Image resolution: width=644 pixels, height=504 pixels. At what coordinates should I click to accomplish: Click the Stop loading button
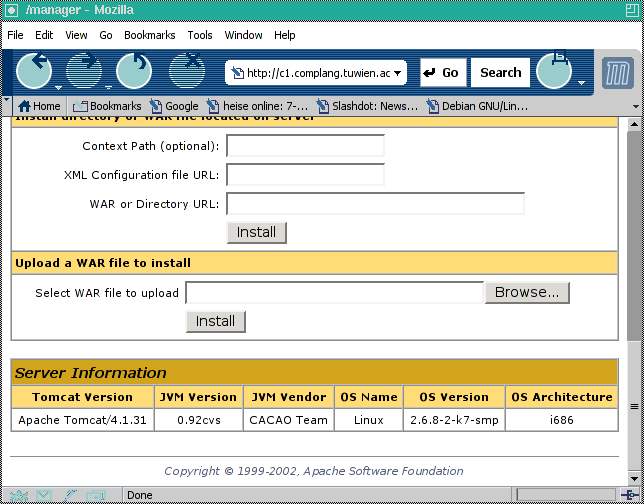click(x=187, y=71)
